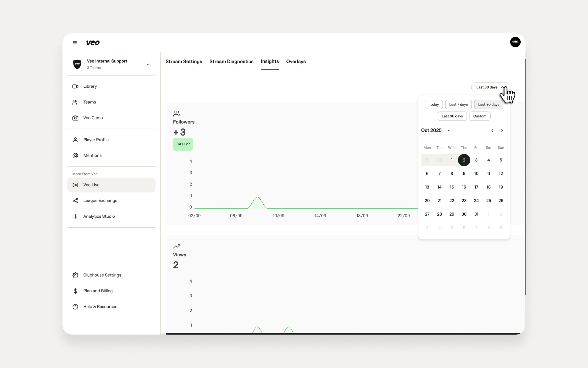The image size is (588, 368).
Task: Open the veo account avatar
Action: click(515, 42)
